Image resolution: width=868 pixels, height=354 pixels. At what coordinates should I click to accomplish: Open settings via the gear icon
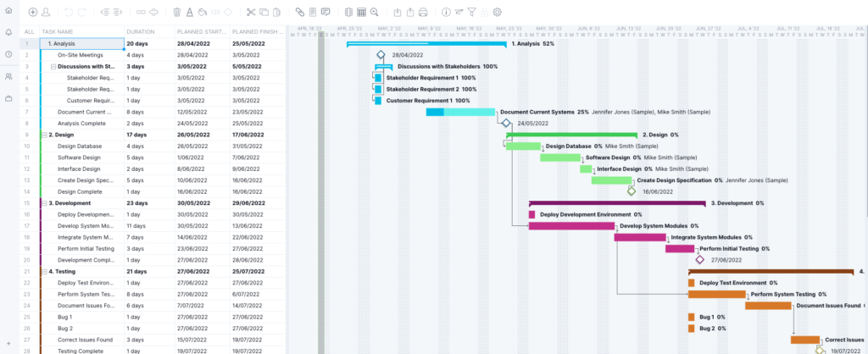point(497,13)
